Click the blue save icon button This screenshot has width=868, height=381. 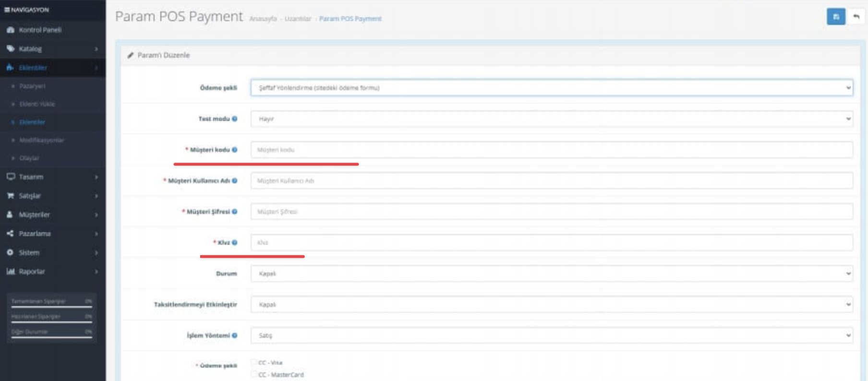[835, 17]
